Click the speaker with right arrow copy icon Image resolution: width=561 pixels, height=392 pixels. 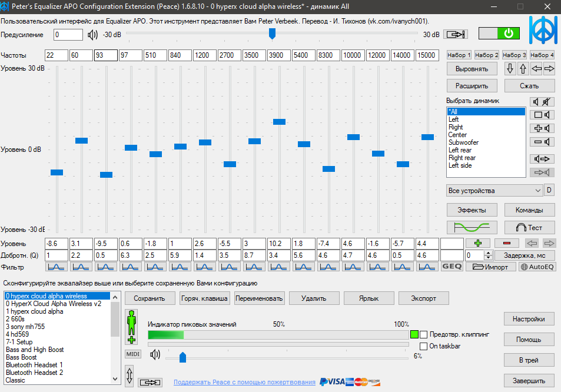coord(542,159)
